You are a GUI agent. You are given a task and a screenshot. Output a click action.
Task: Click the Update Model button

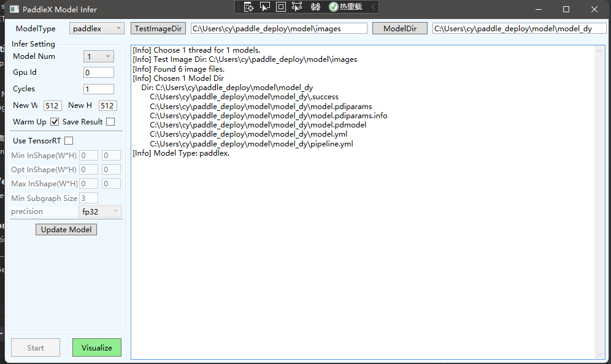click(66, 230)
